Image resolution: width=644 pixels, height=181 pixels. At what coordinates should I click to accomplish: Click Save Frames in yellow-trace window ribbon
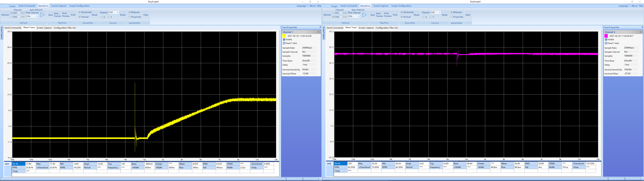pyautogui.click(x=57, y=15)
